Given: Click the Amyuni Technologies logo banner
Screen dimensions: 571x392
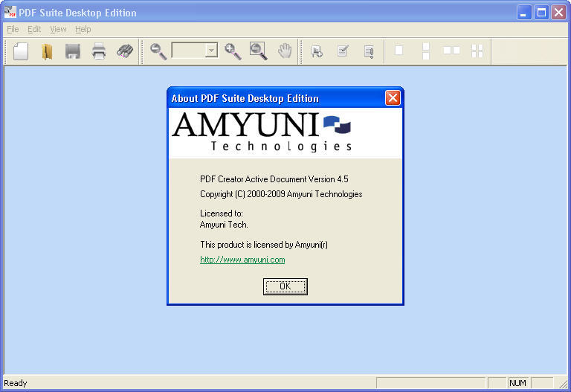Looking at the screenshot, I should (285, 133).
